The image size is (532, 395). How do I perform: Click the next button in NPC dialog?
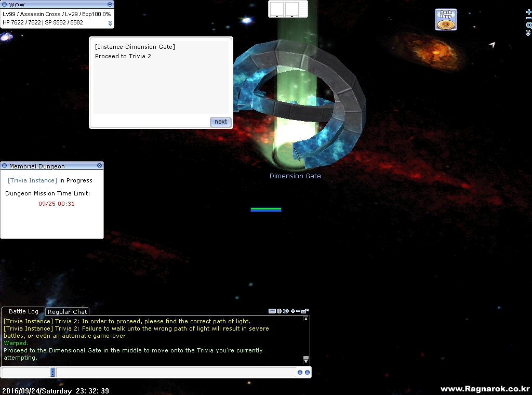point(220,122)
